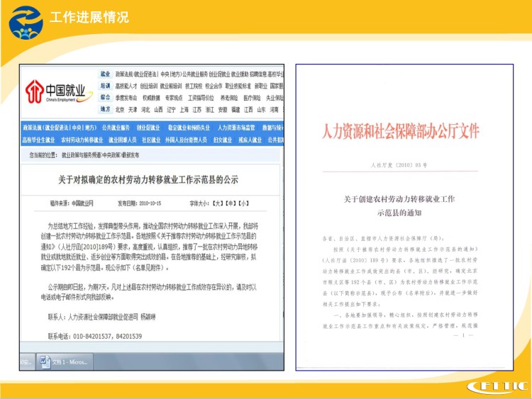Image resolution: width=532 pixels, height=399 pixels.
Task: Set font size to 大
Action: (x=221, y=203)
